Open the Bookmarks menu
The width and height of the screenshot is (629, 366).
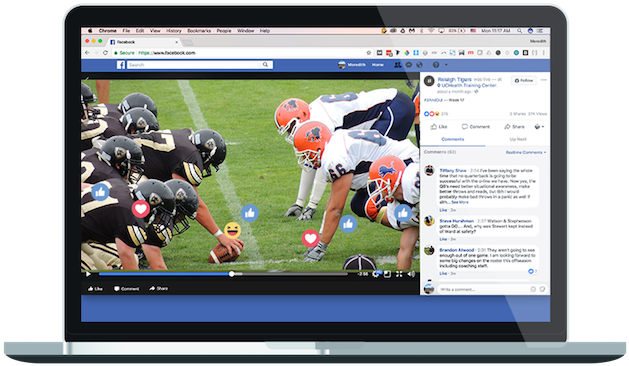tap(199, 30)
